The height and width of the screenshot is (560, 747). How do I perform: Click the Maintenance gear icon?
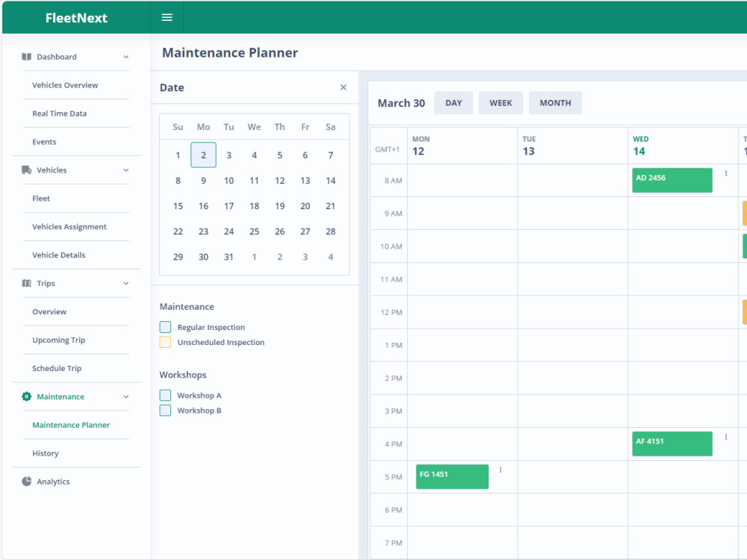pyautogui.click(x=27, y=396)
